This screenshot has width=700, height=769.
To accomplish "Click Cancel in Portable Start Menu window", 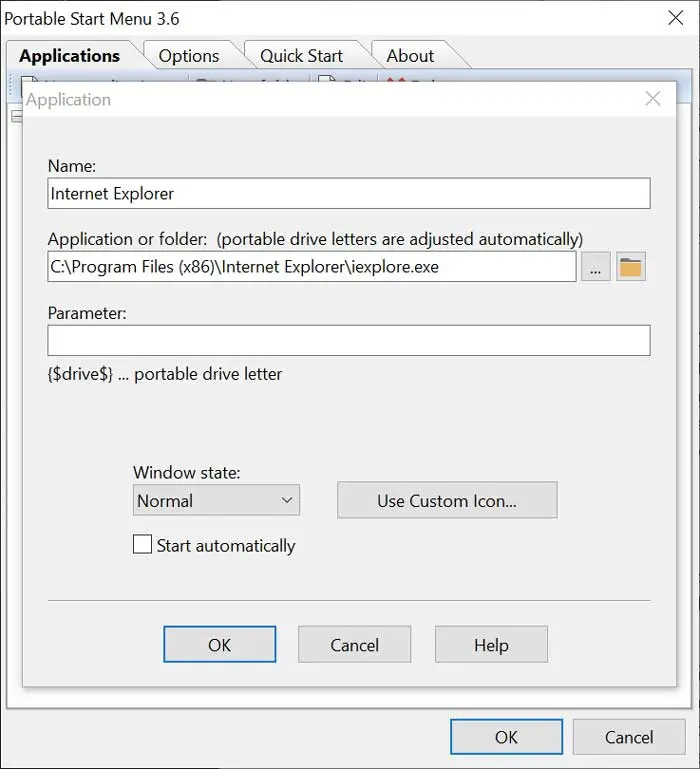I will 629,737.
